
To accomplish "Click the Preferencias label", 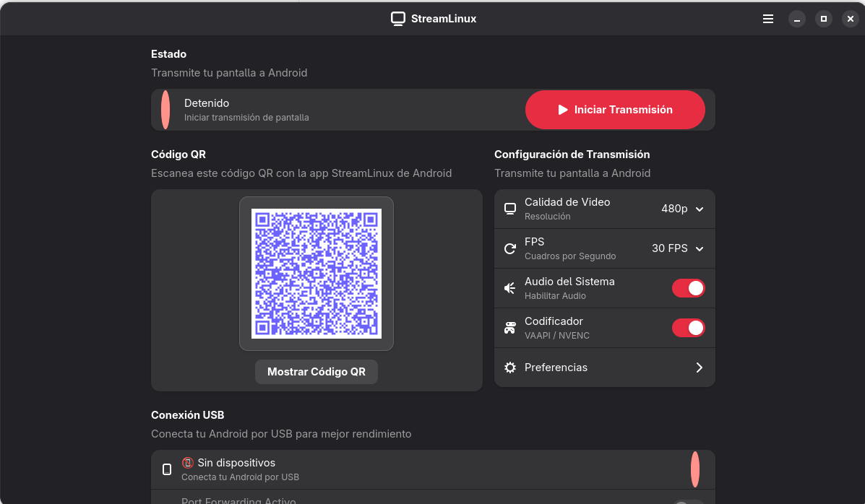I will (556, 368).
